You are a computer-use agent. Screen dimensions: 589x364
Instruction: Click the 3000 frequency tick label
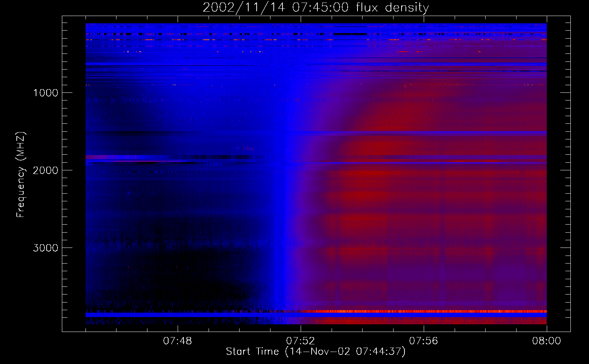46,248
